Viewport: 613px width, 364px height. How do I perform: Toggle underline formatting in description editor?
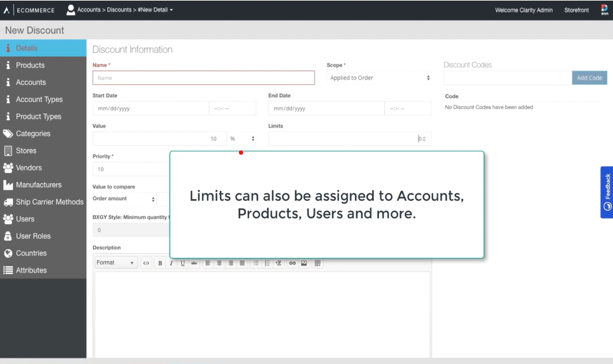(183, 263)
